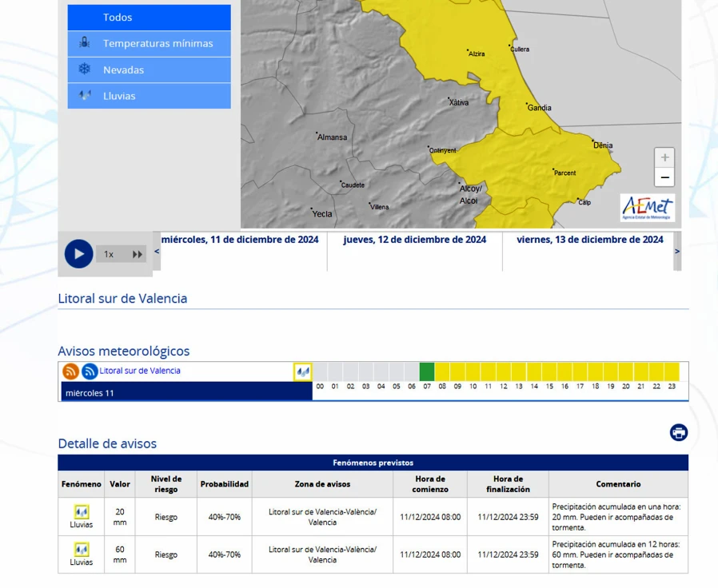The width and height of the screenshot is (718, 588).
Task: Click the Alzira label on map
Action: 477,54
